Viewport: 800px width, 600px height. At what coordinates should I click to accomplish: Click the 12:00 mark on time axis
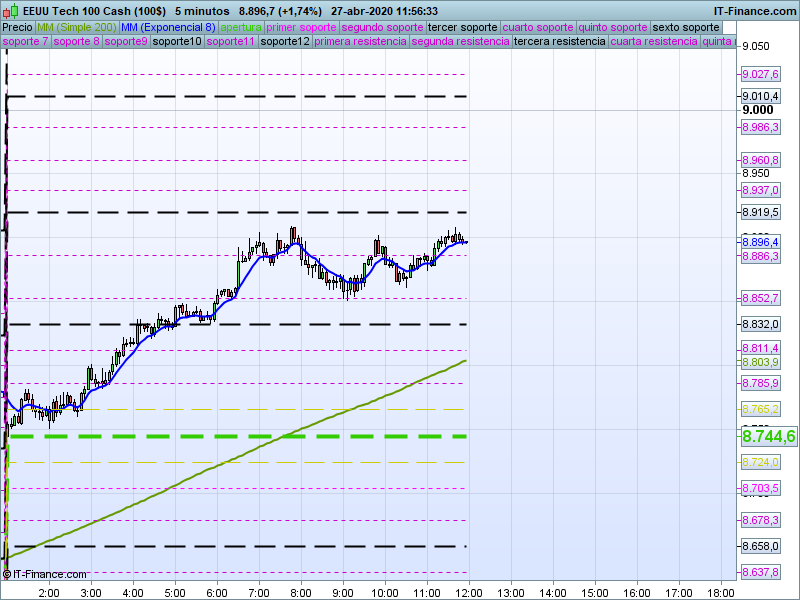point(469,592)
